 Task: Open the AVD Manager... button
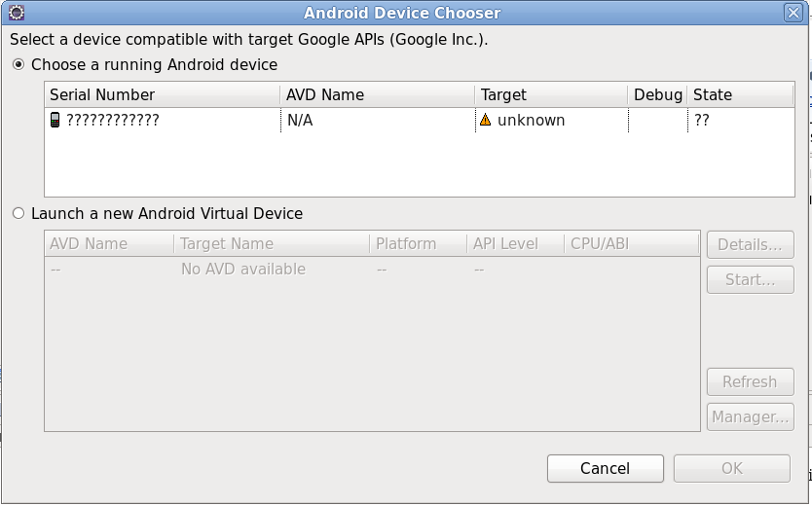[x=751, y=417]
